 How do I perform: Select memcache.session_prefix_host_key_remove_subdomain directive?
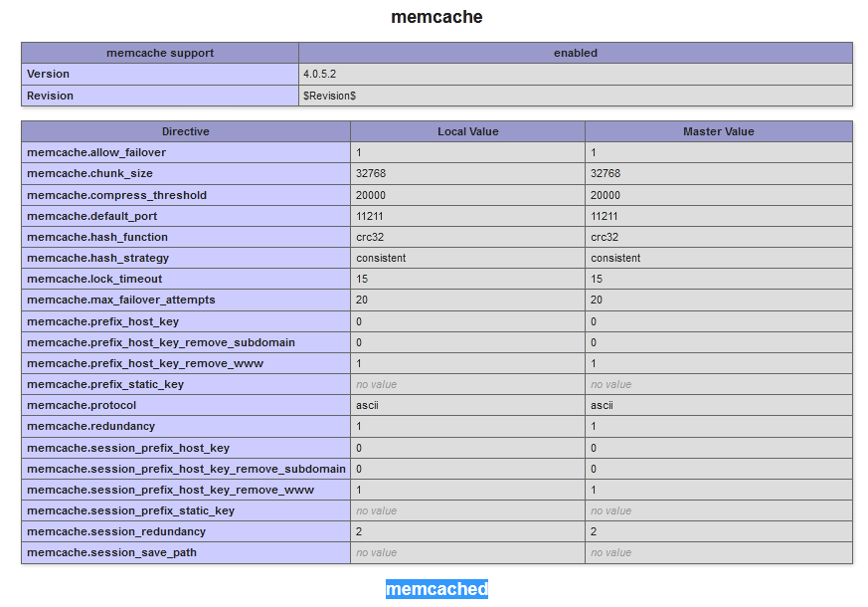click(x=186, y=469)
